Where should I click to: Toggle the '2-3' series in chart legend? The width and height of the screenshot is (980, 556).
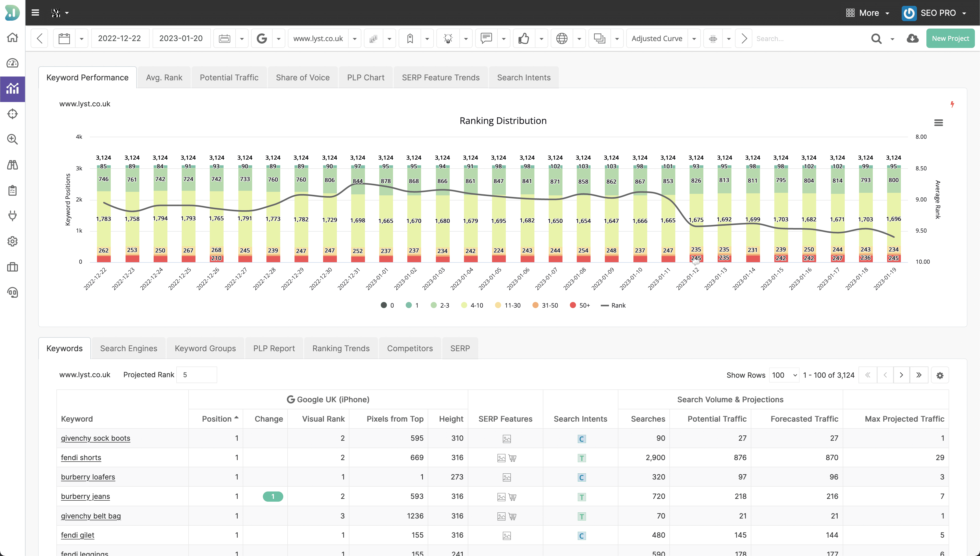[440, 305]
